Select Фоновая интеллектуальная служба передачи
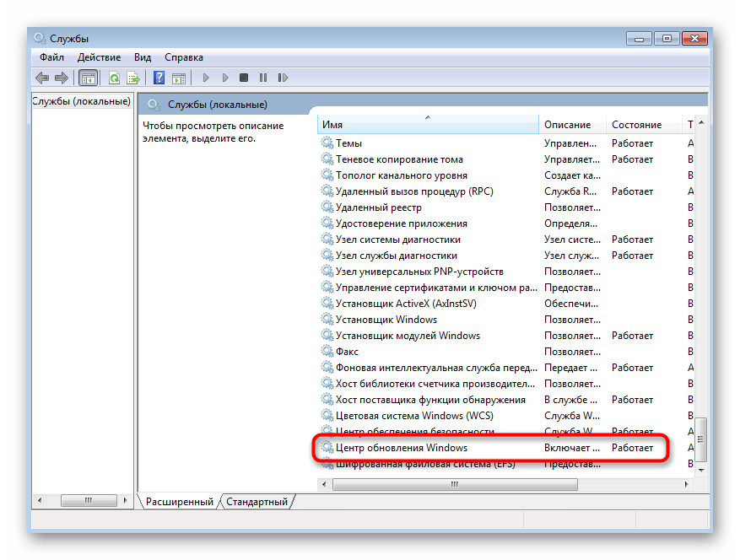This screenshot has height=560, width=740. point(436,368)
